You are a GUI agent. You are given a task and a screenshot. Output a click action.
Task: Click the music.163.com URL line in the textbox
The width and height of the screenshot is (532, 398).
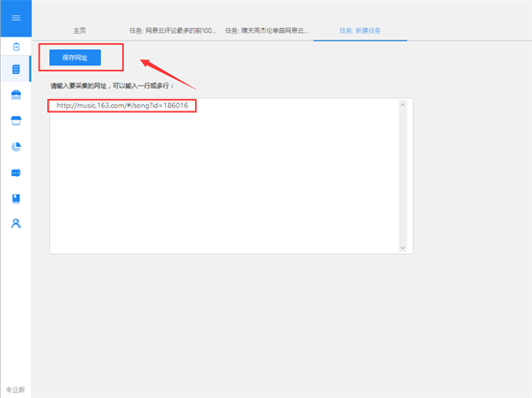122,106
